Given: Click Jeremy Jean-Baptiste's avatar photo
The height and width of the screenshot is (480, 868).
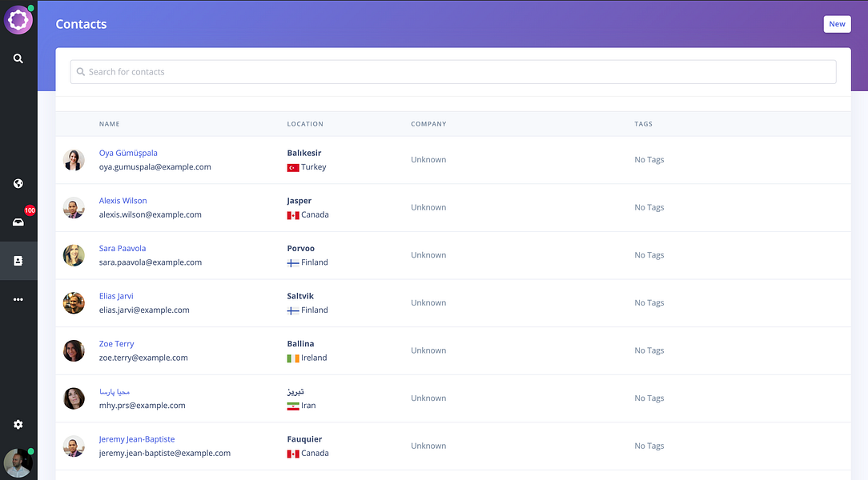Looking at the screenshot, I should [x=74, y=446].
